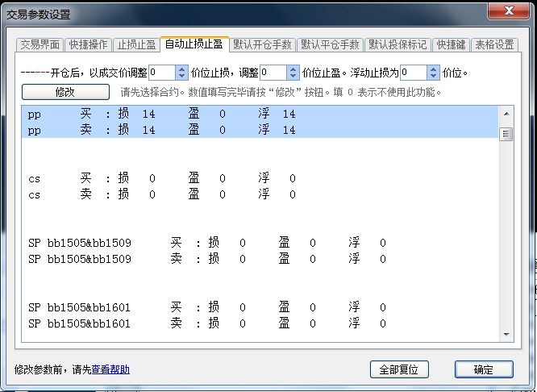Increase the 价位止盈 spinner value
This screenshot has width=537, height=392.
(293, 69)
